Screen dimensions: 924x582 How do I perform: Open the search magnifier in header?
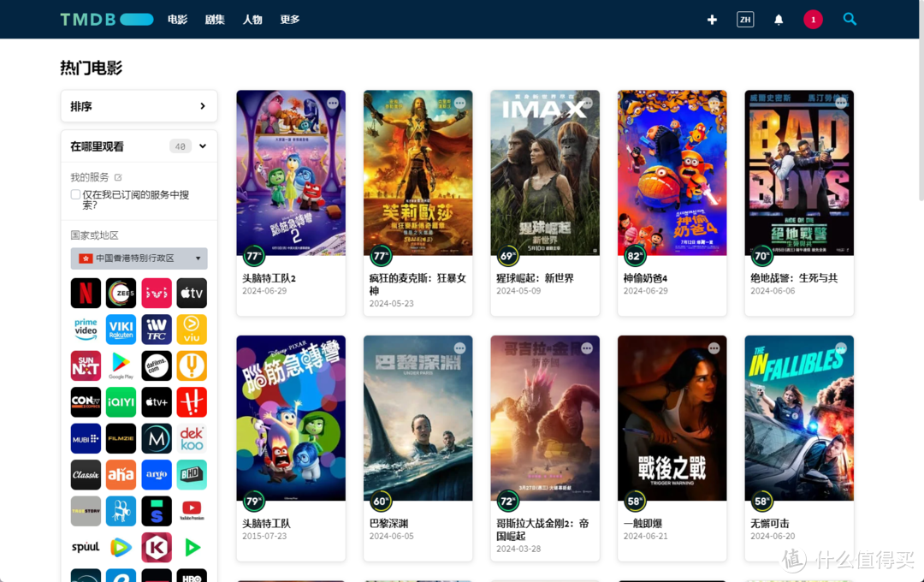tap(850, 19)
